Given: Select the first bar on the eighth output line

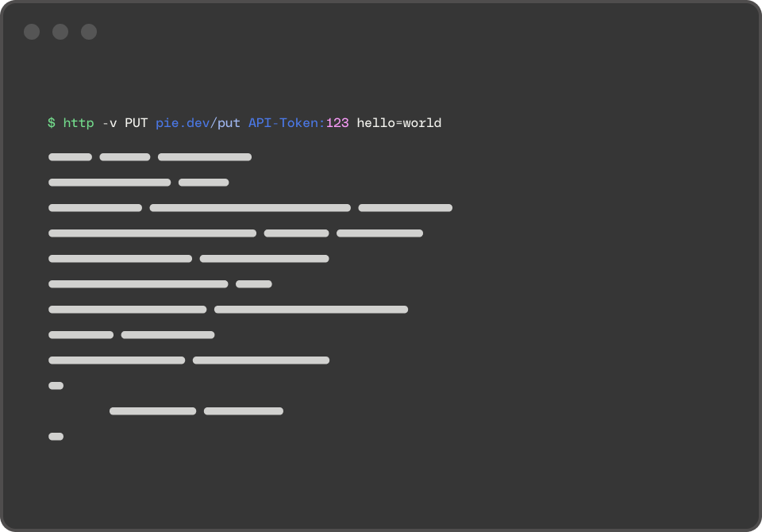Looking at the screenshot, I should coord(81,335).
